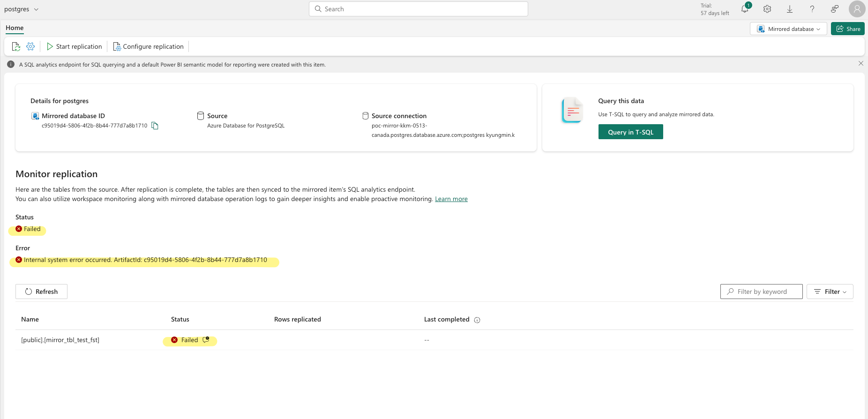868x419 pixels.
Task: Click the Failed status under Monitor replication
Action: tap(28, 229)
